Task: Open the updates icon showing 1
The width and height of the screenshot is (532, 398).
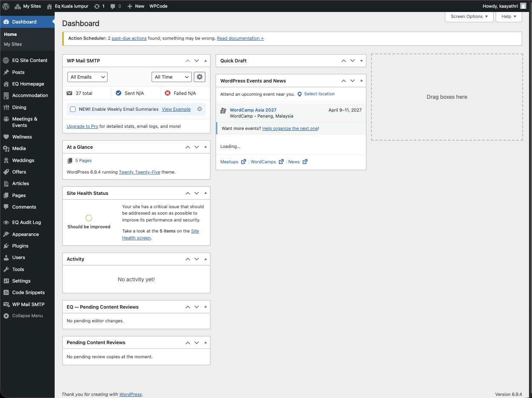Action: click(x=99, y=6)
